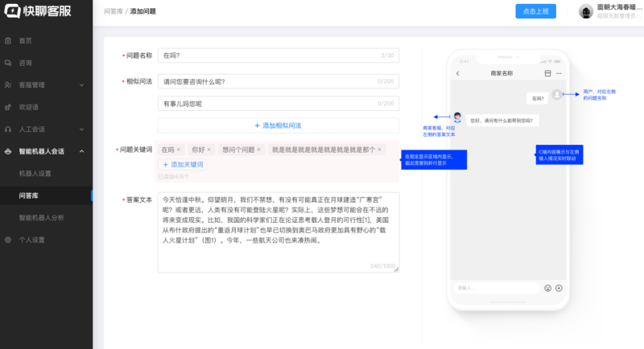Screen dimensions: 644x349
Task: Click the 人工会话 headset icon
Action: [8, 129]
